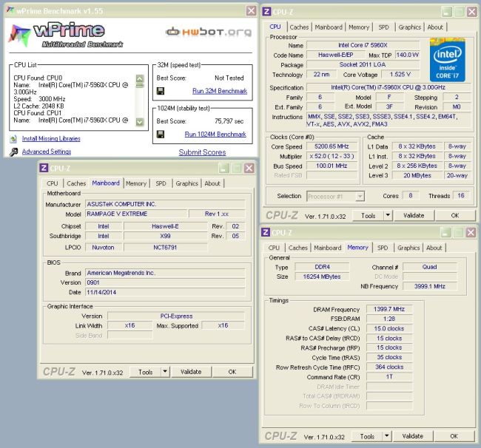Open the SPD tab in the Mainboard window
The height and width of the screenshot is (448, 481).
[161, 183]
